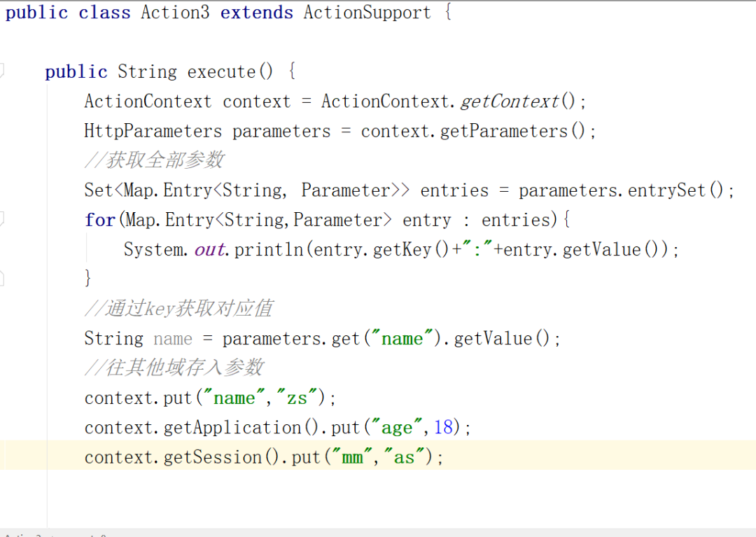This screenshot has height=537, width=756.
Task: Click the class name Action3
Action: tap(175, 12)
